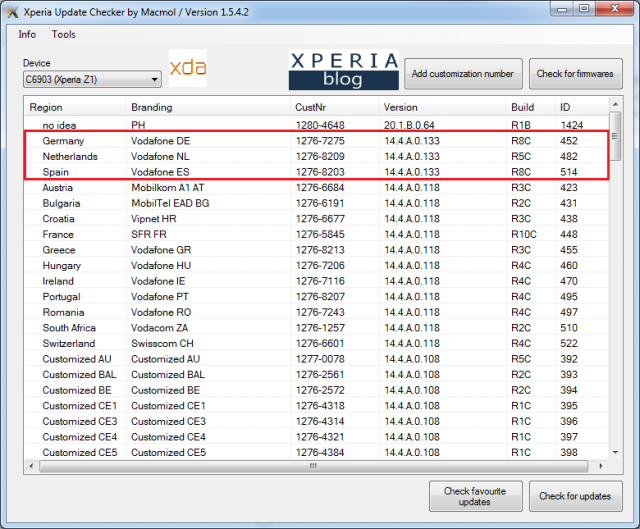
Task: Click Check favourite updates button
Action: point(476,496)
